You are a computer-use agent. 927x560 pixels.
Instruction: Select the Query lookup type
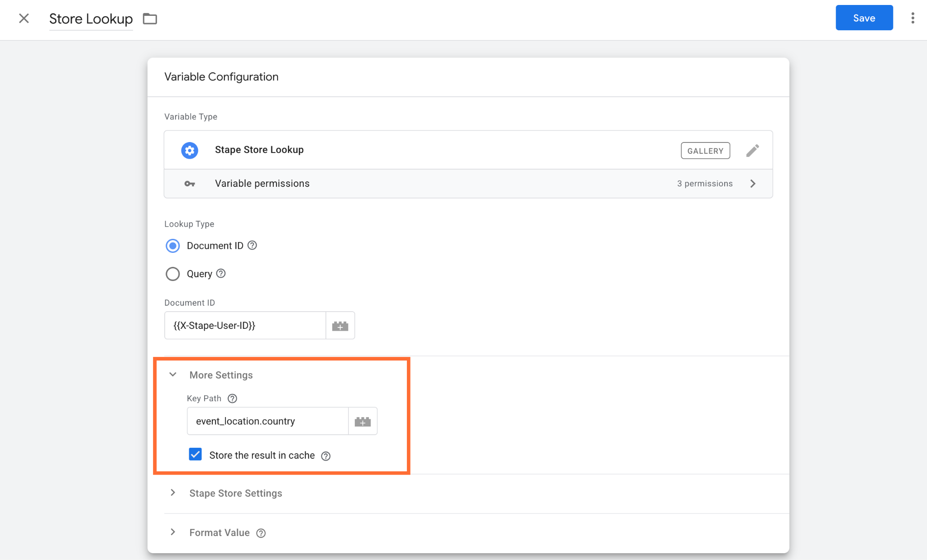point(172,274)
